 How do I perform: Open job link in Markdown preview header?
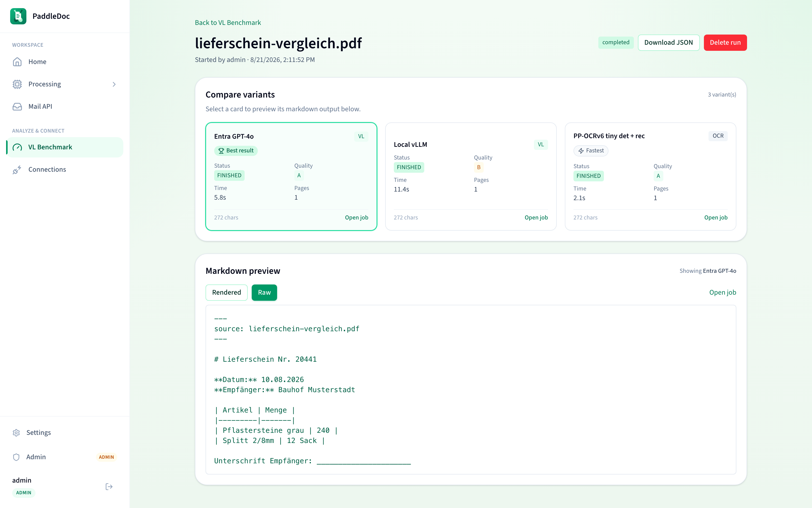tap(722, 293)
